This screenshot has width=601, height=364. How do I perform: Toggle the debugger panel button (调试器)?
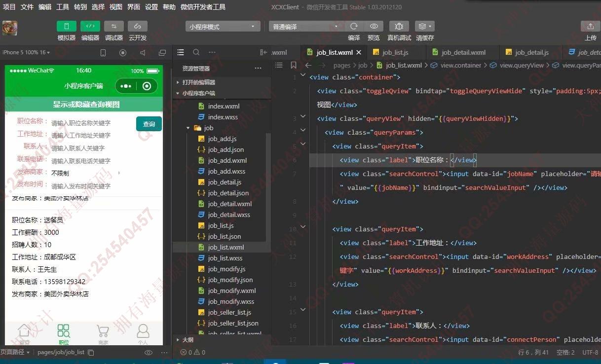(114, 26)
